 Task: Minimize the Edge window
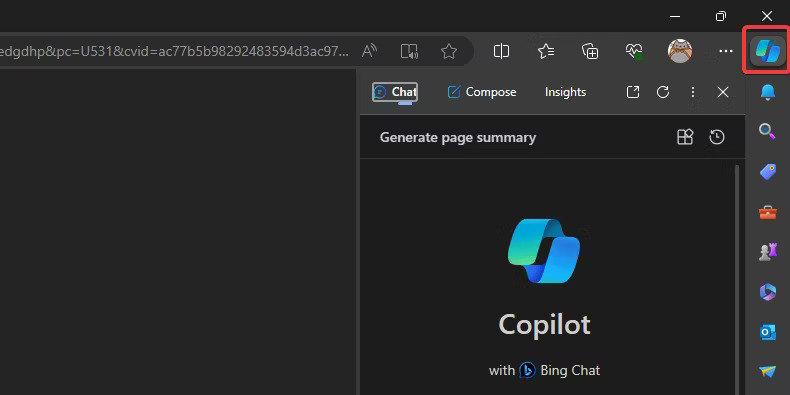(675, 16)
